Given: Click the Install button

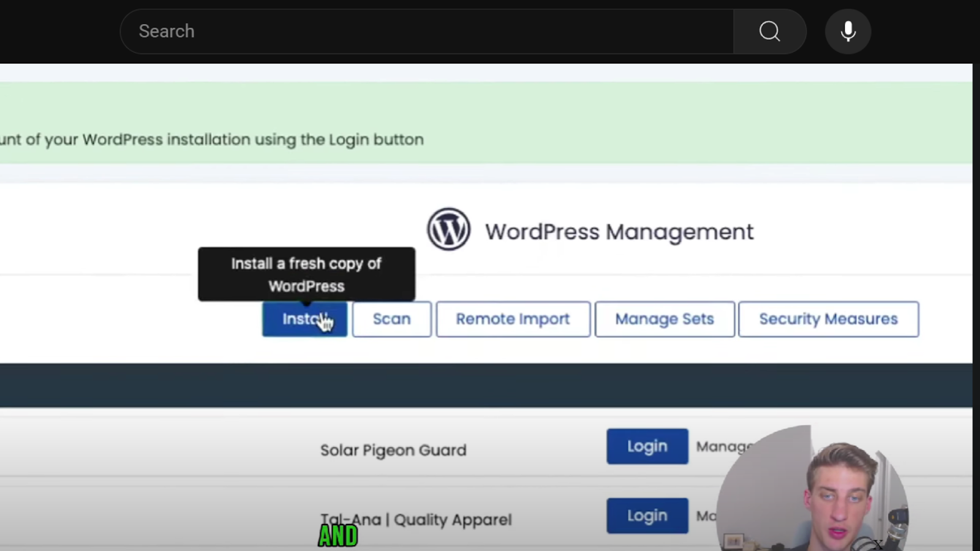Looking at the screenshot, I should 304,319.
